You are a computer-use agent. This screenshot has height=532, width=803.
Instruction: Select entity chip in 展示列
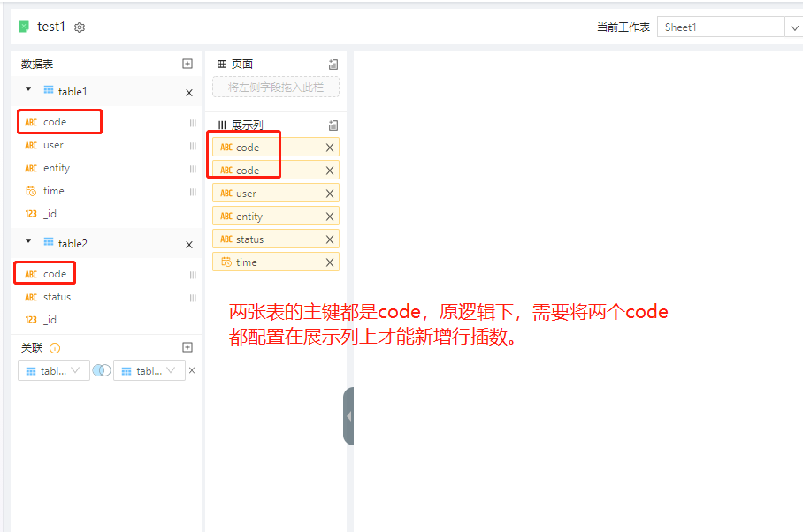(x=276, y=217)
